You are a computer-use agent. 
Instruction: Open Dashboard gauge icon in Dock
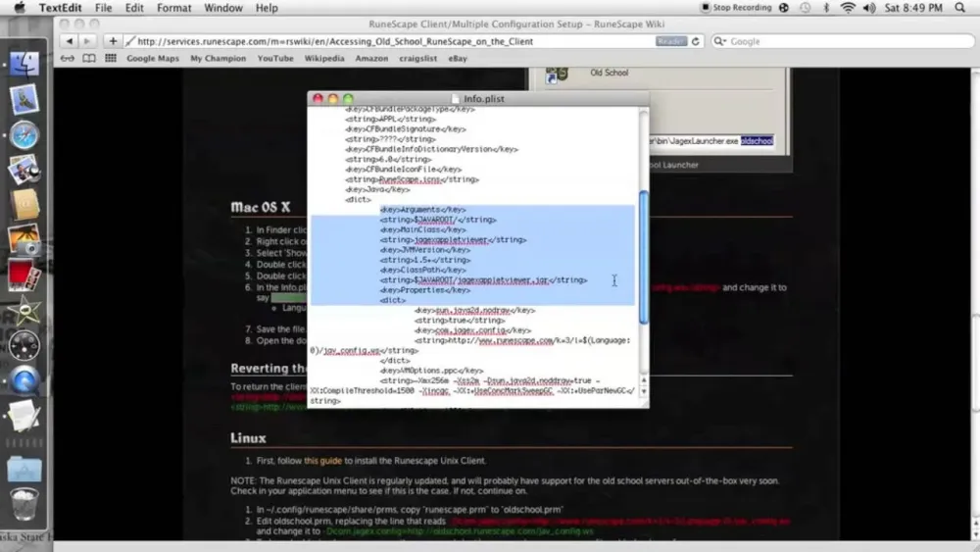(x=24, y=346)
